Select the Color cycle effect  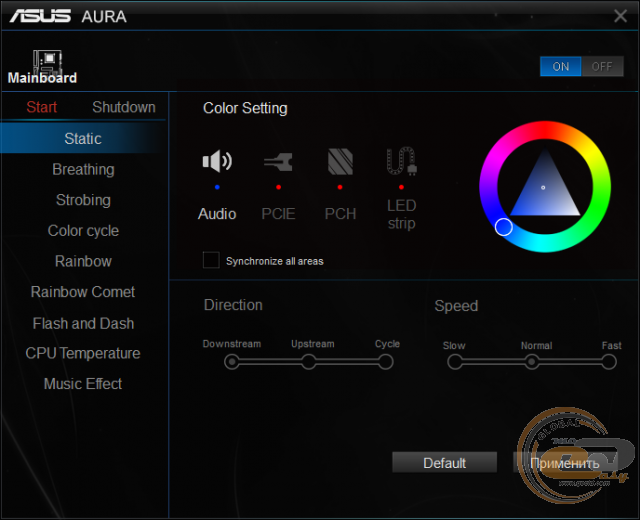[x=83, y=231]
